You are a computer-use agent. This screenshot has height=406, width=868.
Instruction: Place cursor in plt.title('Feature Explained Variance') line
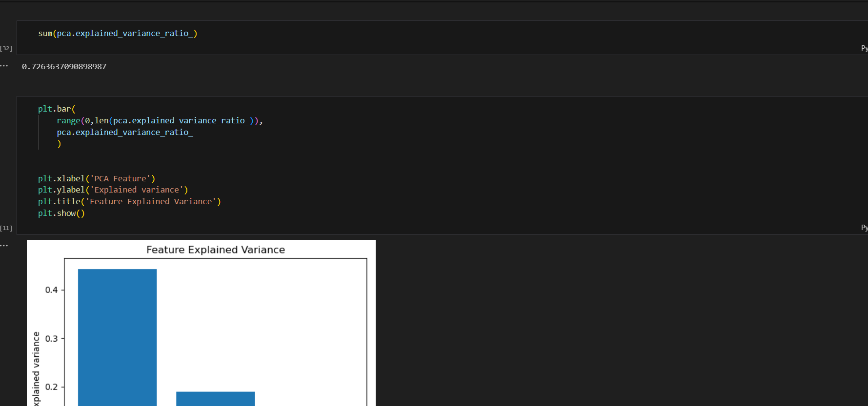(x=129, y=201)
